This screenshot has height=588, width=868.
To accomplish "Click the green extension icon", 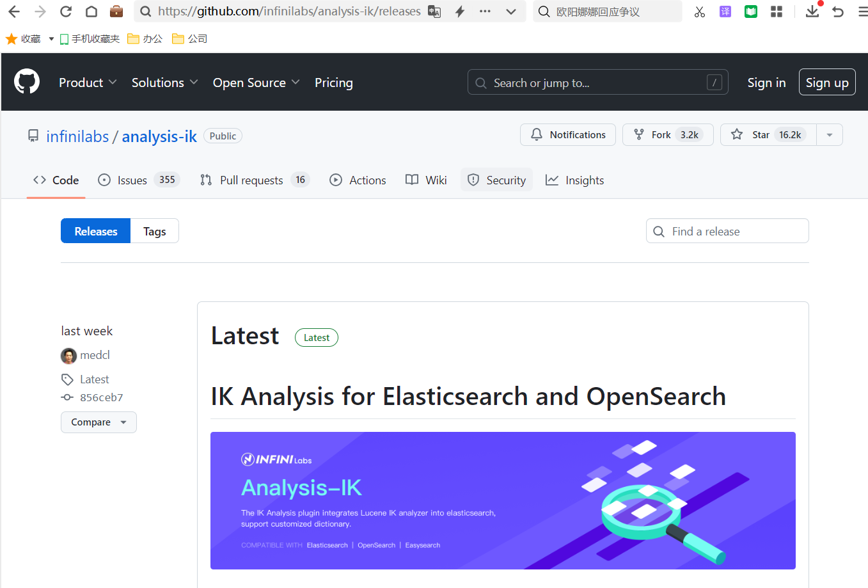I will 751,12.
